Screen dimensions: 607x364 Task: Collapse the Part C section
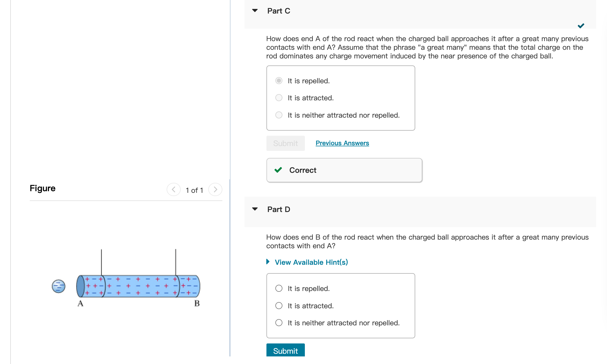coord(255,11)
